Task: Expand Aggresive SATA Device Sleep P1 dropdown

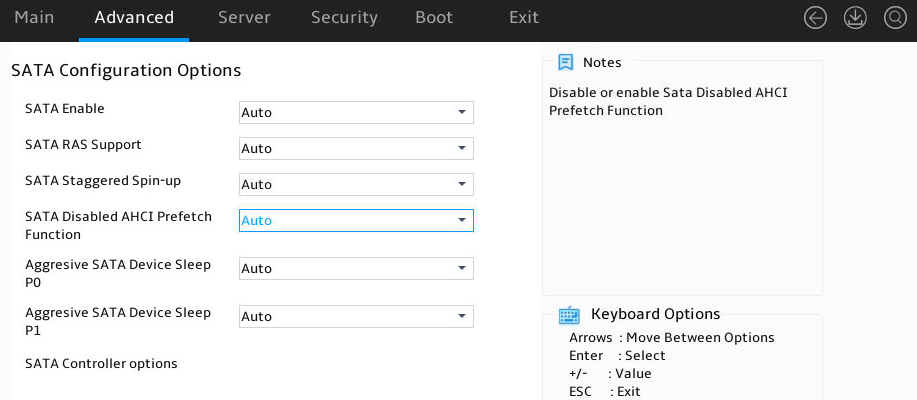Action: 356,316
